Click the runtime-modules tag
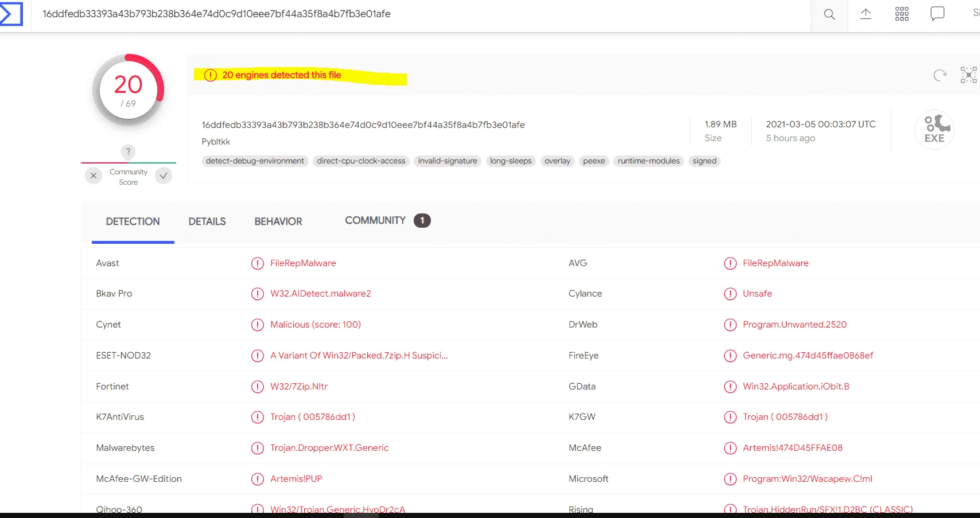This screenshot has height=518, width=980. 649,161
